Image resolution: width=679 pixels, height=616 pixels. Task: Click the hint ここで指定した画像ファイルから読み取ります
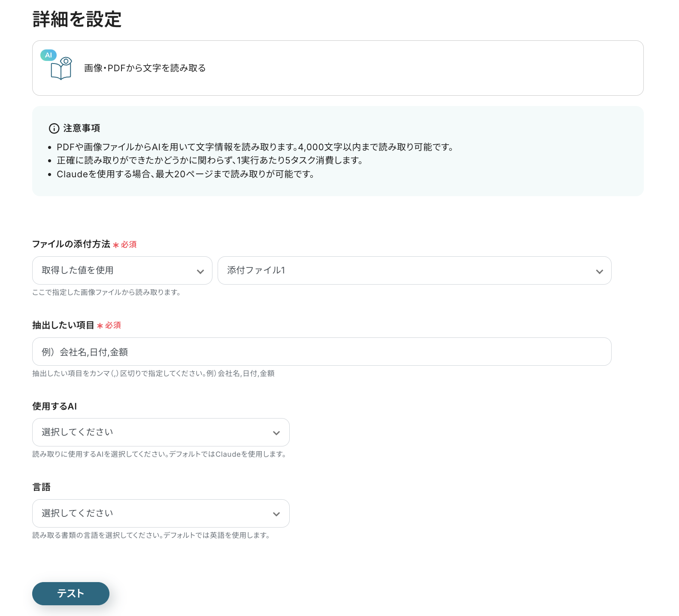click(x=106, y=292)
